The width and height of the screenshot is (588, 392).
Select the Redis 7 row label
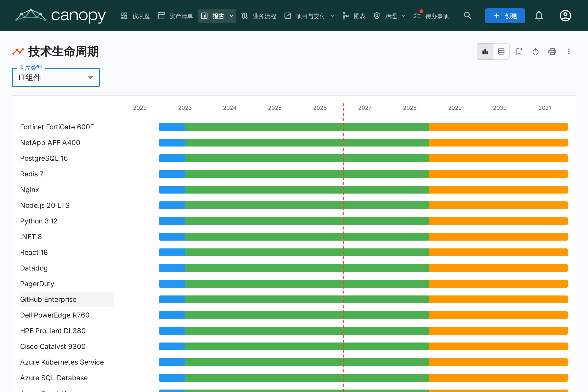(x=32, y=174)
